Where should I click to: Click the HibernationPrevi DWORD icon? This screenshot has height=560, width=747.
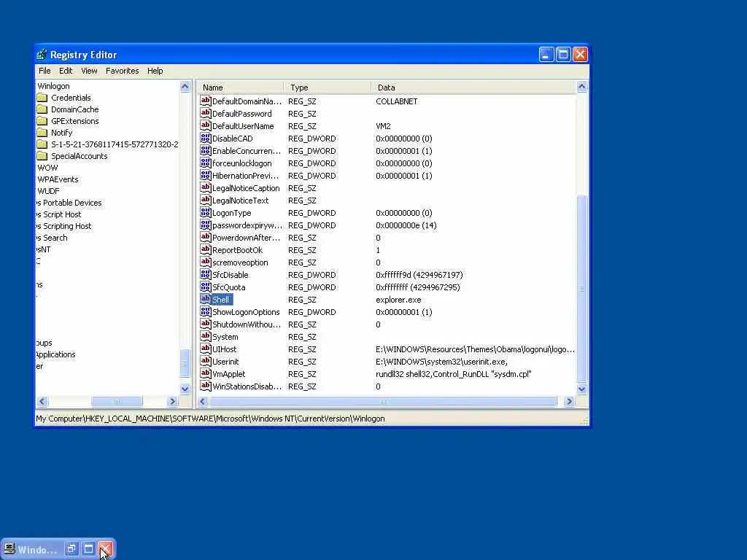coord(205,175)
